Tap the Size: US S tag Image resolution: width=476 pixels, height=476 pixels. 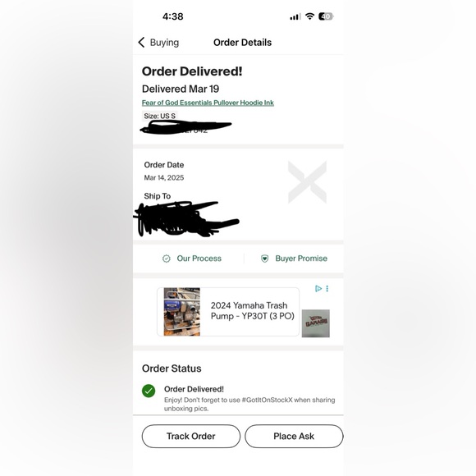tap(160, 116)
